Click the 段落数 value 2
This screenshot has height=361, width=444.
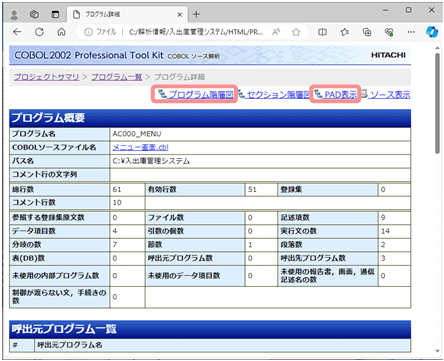pos(383,245)
